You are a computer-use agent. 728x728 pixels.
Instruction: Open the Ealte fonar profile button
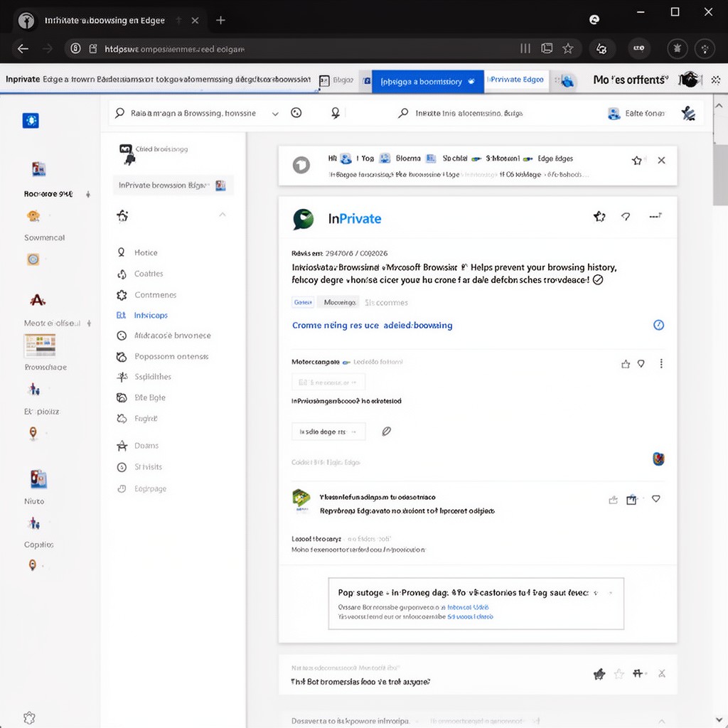pos(636,113)
